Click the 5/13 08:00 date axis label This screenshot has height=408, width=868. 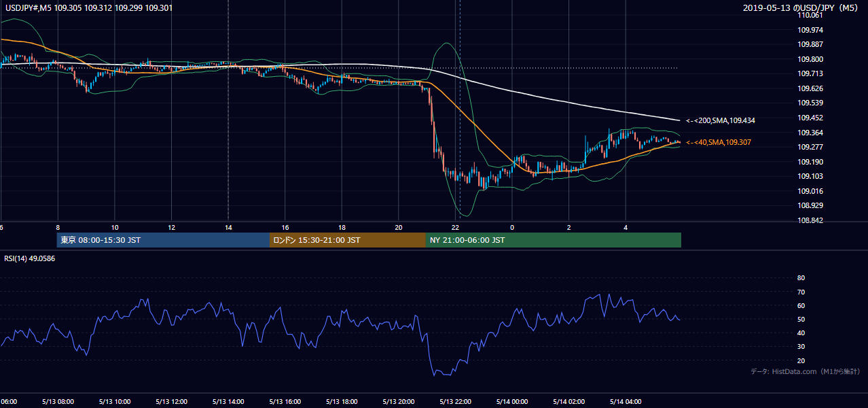point(58,401)
